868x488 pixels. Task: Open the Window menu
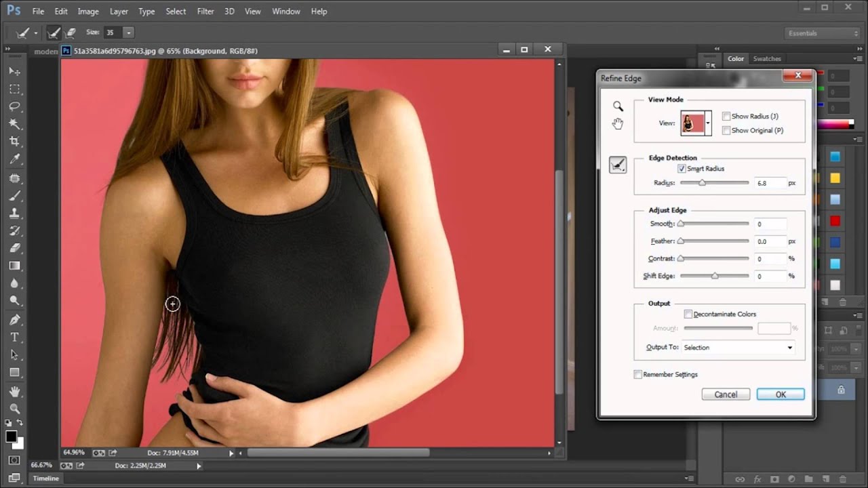click(x=286, y=12)
